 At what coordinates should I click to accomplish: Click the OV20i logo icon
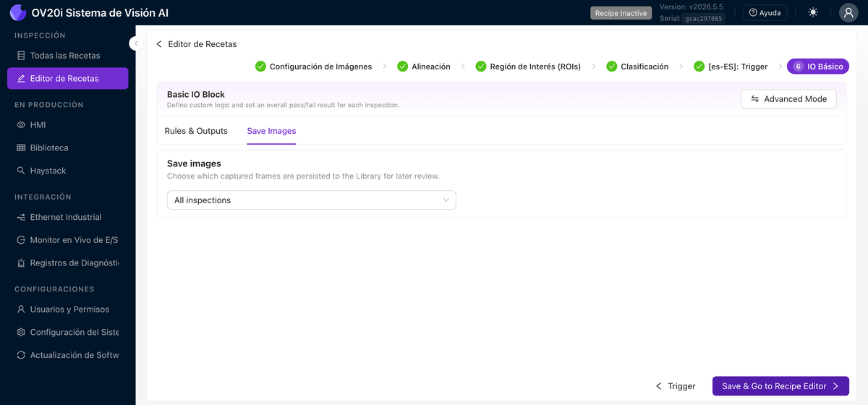pyautogui.click(x=18, y=12)
